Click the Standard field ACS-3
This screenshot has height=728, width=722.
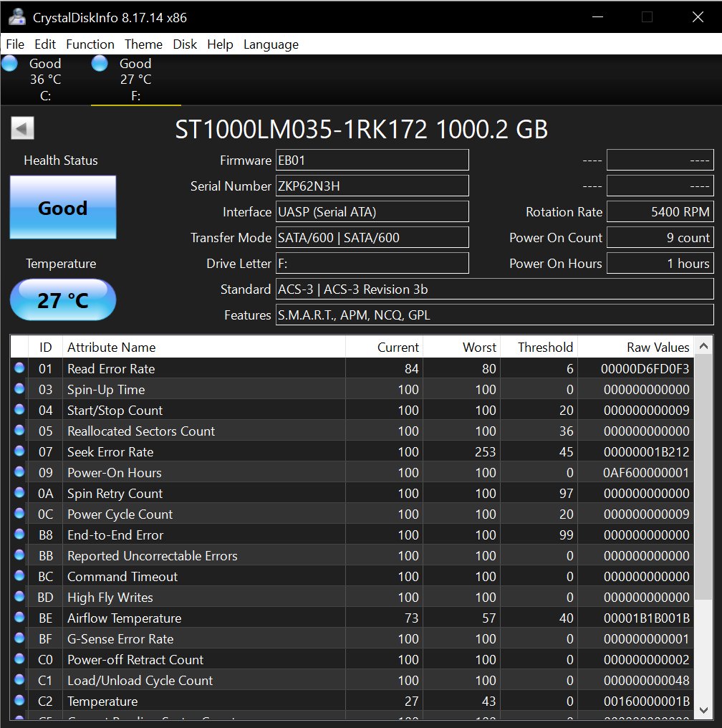click(x=495, y=289)
